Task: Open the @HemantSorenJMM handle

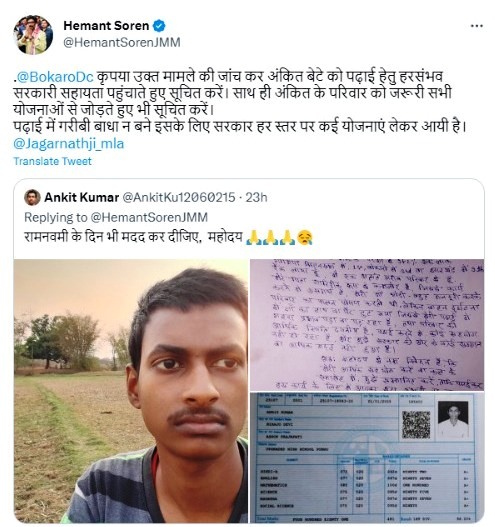Action: 122,42
